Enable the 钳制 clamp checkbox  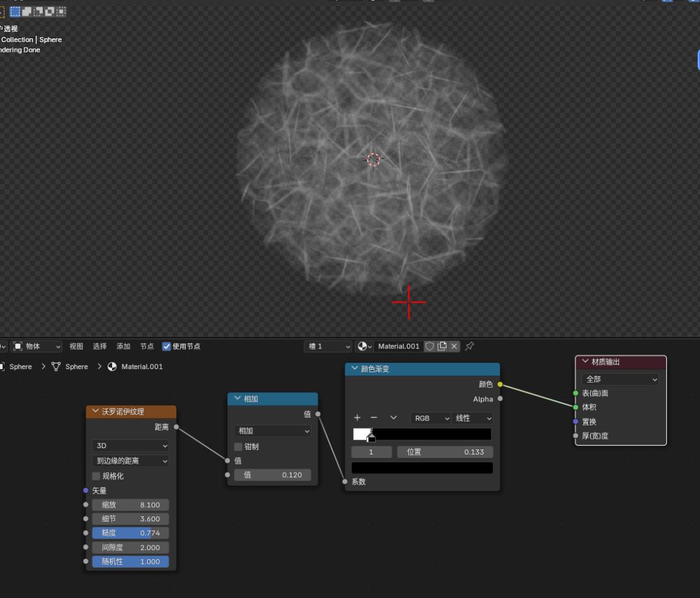point(239,447)
